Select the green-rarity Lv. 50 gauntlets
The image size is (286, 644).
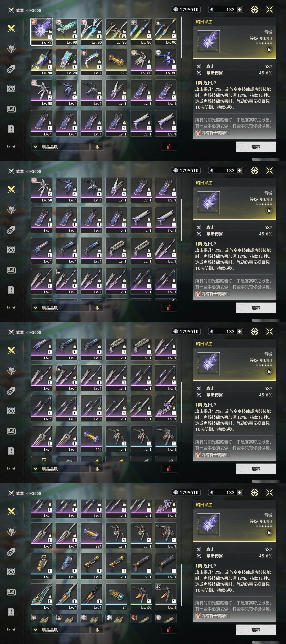click(x=141, y=597)
